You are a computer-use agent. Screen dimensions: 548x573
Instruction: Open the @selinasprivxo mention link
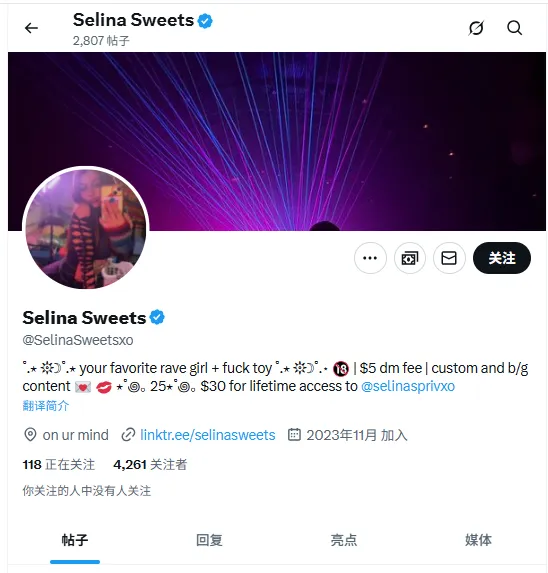(408, 386)
